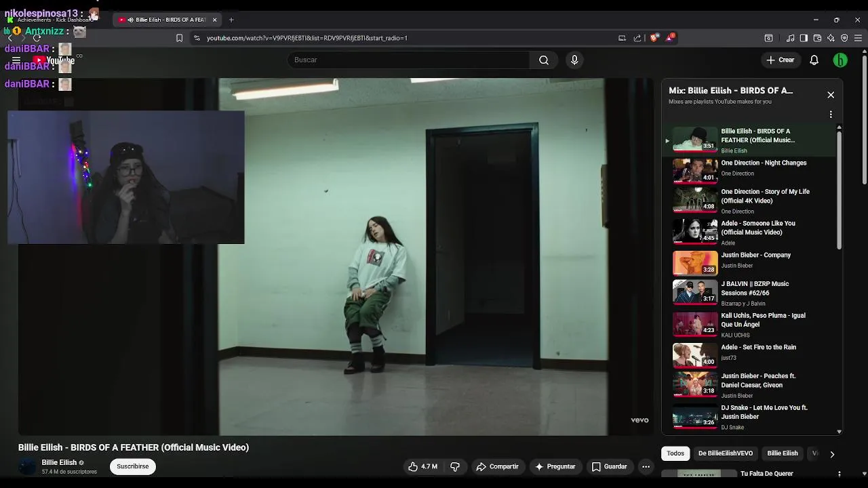Open browser main hamburger menu
The width and height of the screenshot is (868, 488).
(858, 38)
